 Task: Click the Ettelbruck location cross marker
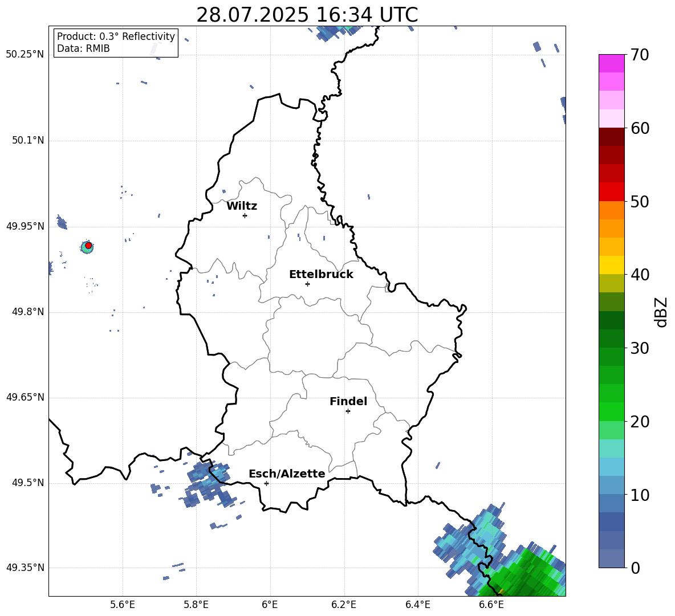(307, 284)
